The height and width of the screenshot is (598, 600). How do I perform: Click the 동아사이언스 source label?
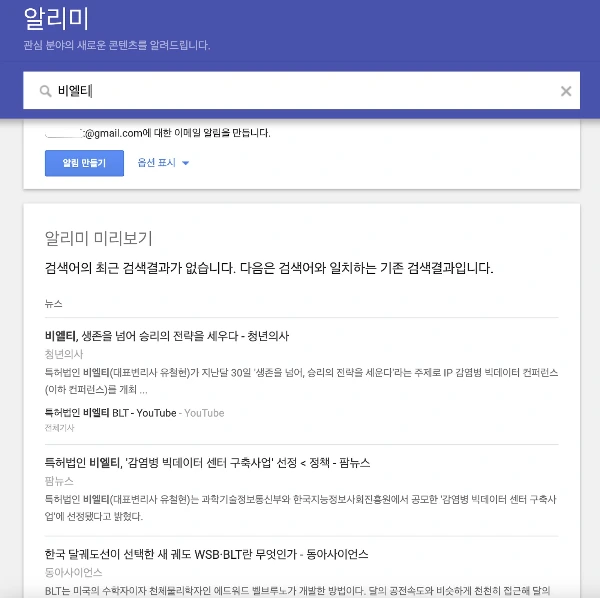(73, 572)
